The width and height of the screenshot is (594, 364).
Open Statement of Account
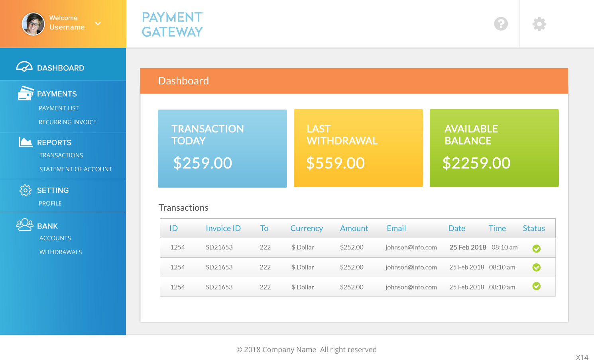[75, 169]
